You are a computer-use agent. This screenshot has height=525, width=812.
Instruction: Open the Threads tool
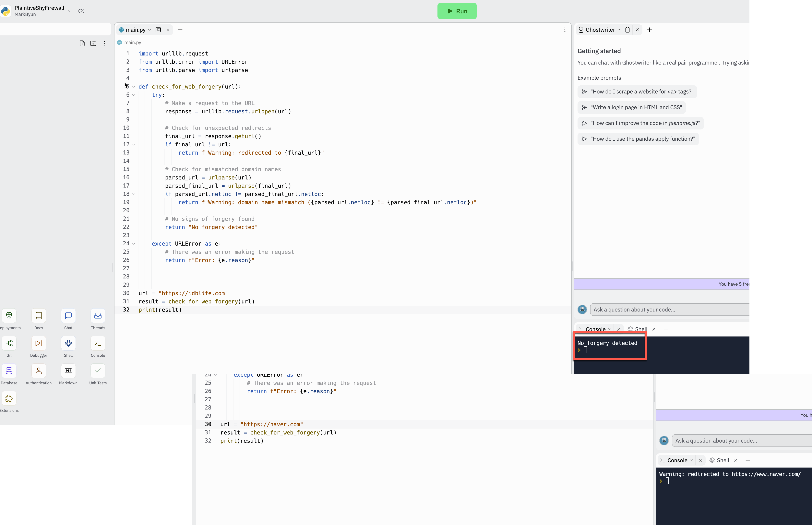[98, 316]
